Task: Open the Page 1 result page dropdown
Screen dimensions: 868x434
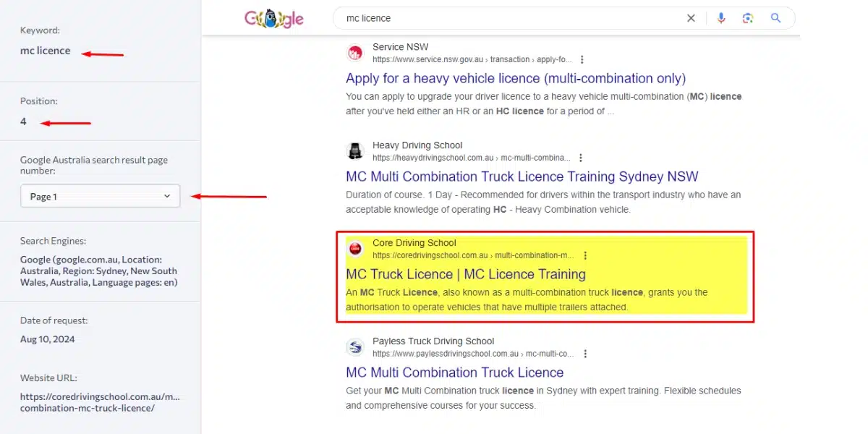Action: click(100, 196)
